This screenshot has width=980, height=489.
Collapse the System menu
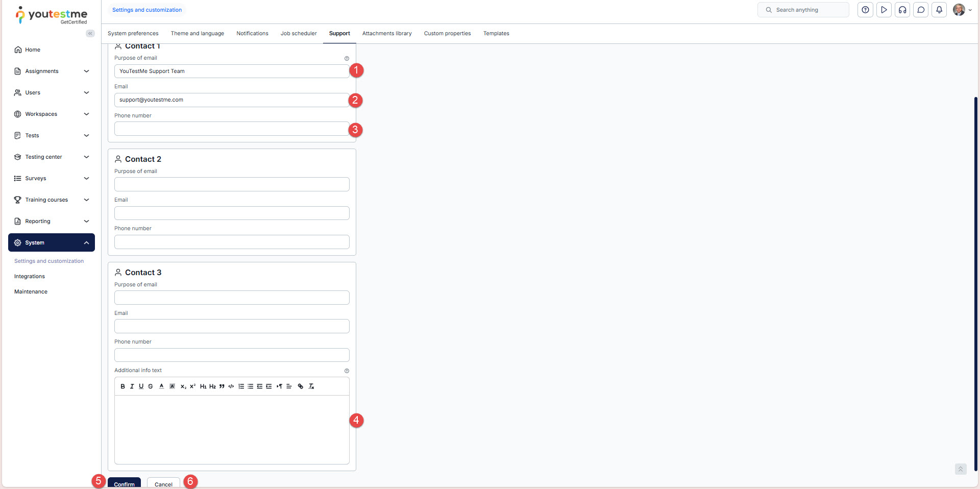click(52, 242)
